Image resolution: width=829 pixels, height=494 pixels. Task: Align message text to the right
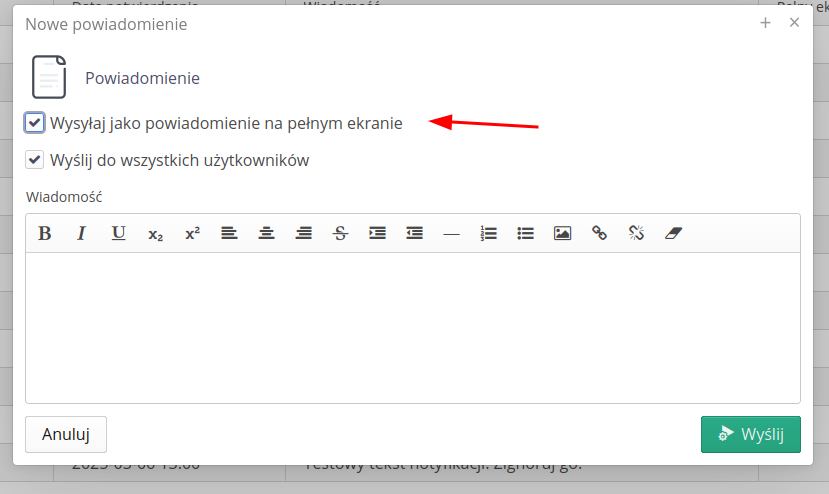point(304,233)
